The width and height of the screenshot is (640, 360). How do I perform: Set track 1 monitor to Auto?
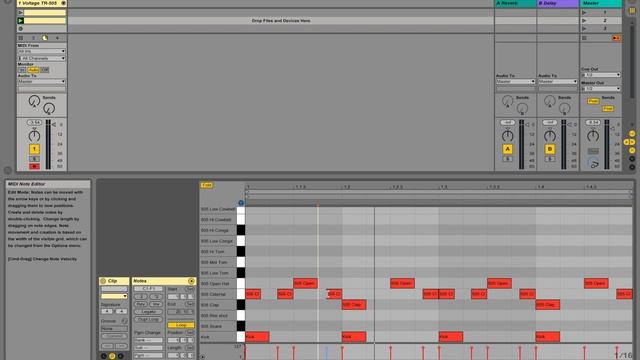click(33, 70)
